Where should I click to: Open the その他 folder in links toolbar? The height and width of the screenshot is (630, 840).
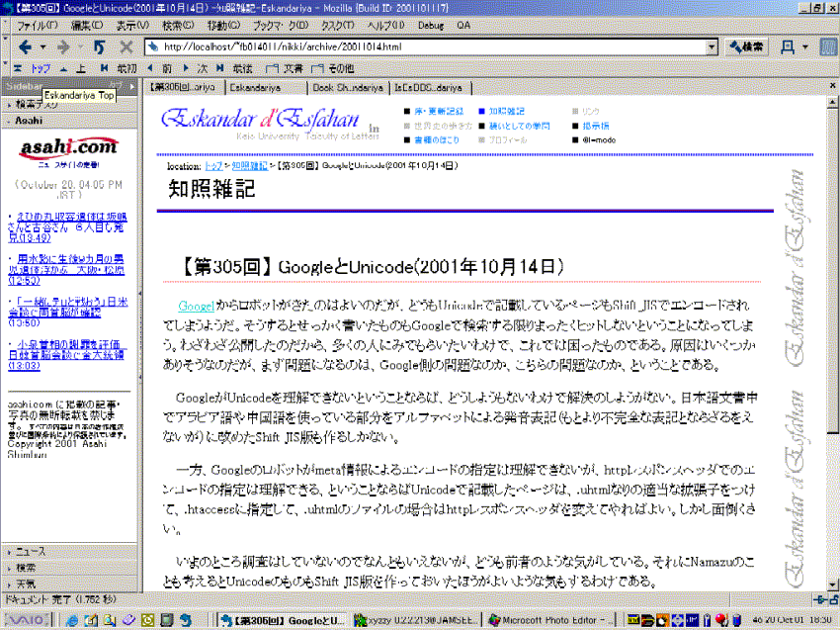(333, 68)
